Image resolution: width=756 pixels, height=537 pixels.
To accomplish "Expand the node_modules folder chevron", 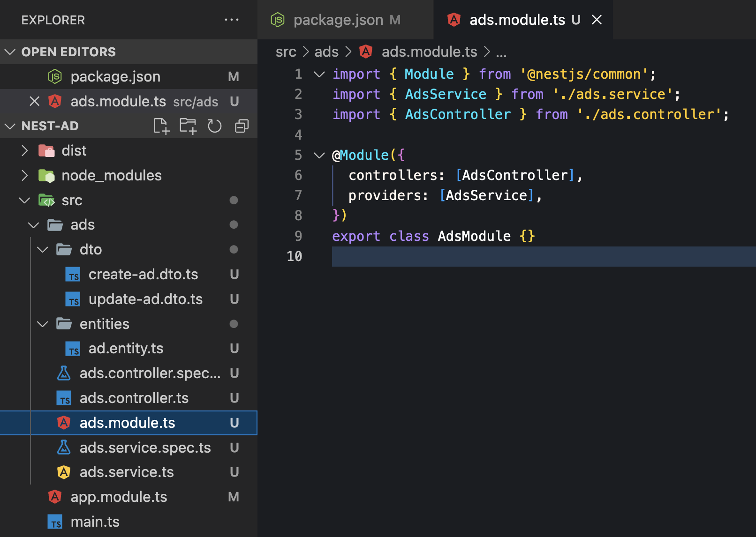I will click(x=25, y=175).
